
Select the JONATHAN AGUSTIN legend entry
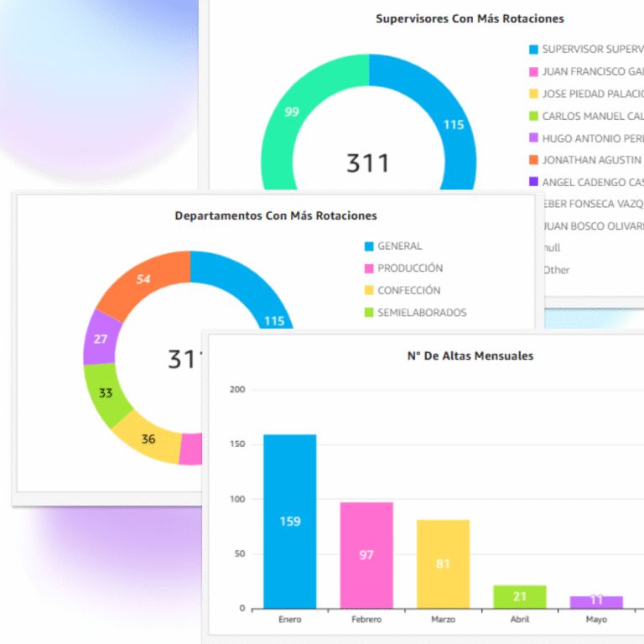click(x=586, y=160)
